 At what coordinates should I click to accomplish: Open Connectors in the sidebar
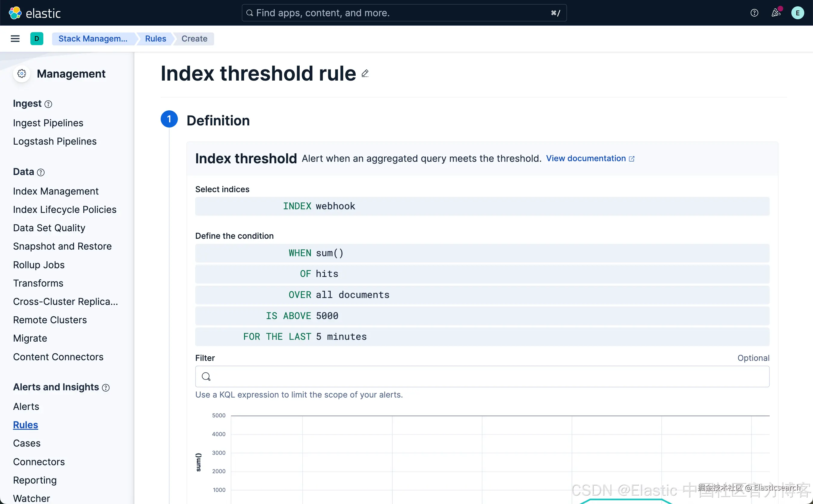[x=39, y=462]
